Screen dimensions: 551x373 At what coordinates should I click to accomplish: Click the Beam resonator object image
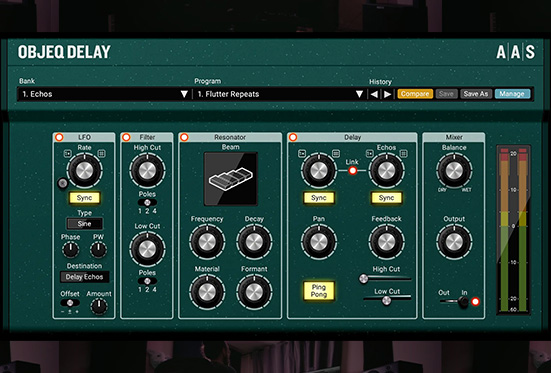click(231, 179)
